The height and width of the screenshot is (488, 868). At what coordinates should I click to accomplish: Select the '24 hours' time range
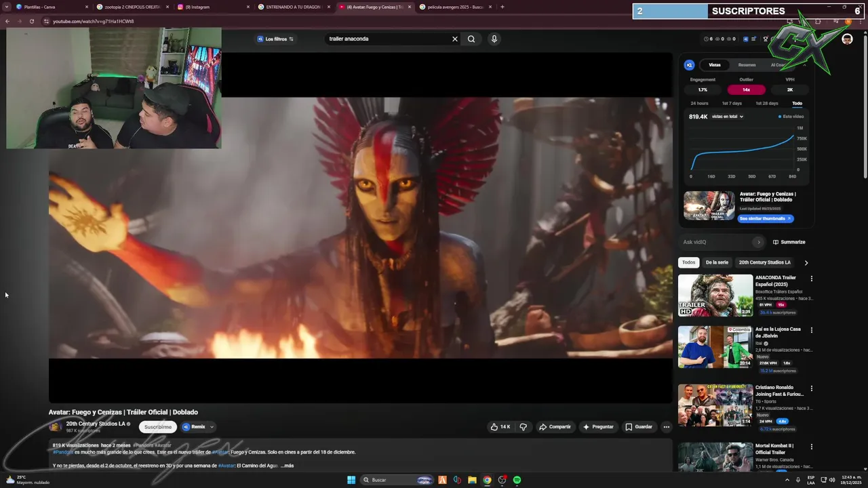(699, 103)
